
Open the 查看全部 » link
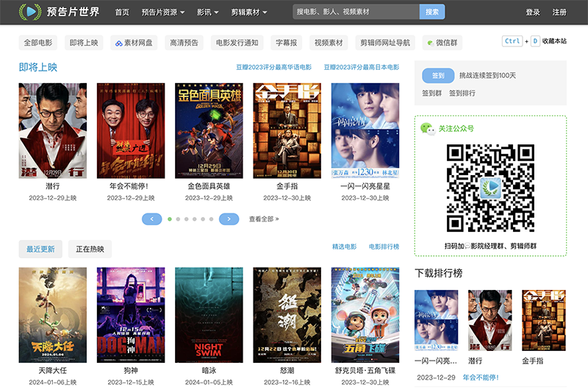click(264, 219)
